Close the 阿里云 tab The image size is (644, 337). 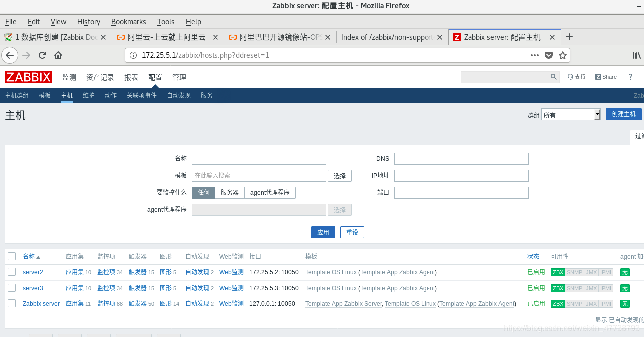click(215, 37)
